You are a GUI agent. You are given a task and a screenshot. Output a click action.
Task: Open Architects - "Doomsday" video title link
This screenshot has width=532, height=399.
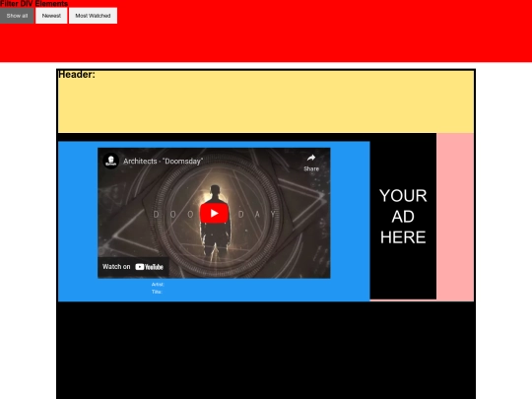163,162
